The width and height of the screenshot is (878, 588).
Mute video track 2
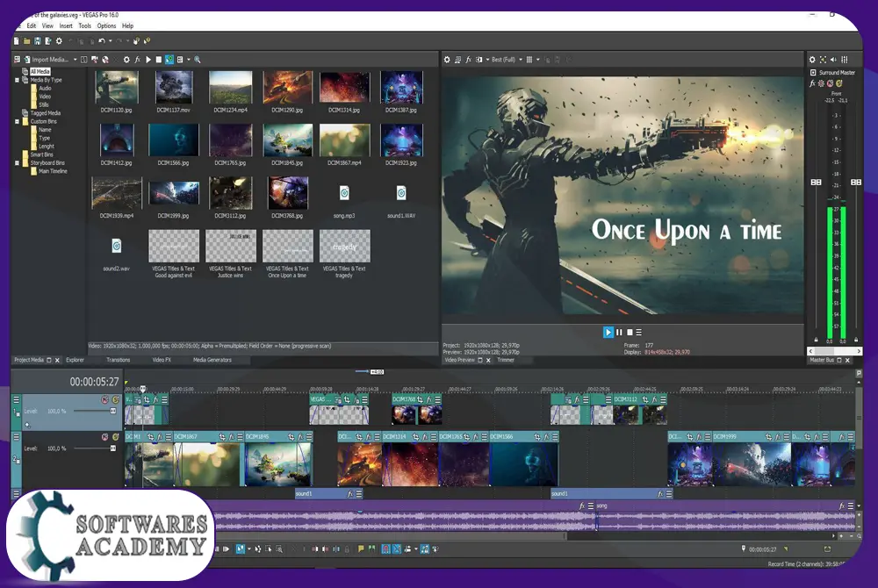click(x=104, y=437)
